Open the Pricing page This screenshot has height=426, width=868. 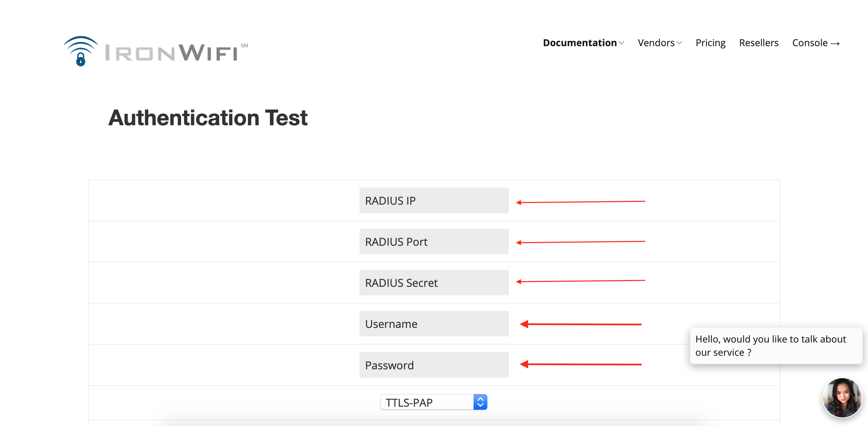tap(710, 43)
